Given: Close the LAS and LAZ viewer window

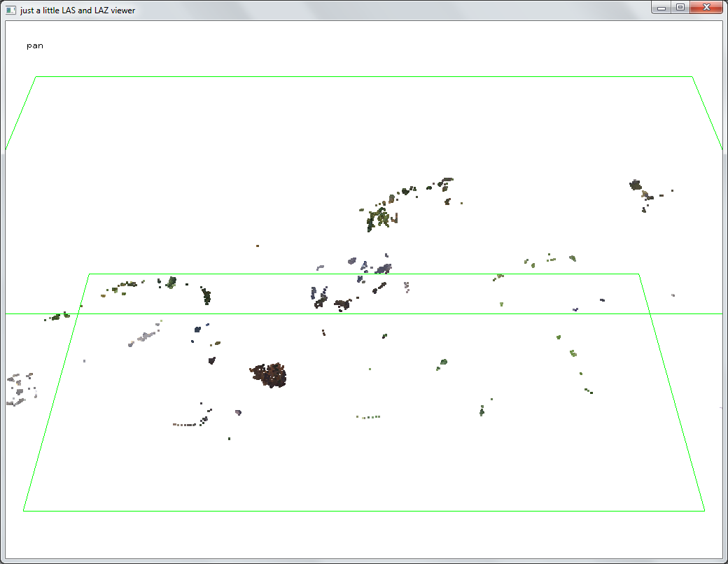Looking at the screenshot, I should click(706, 8).
